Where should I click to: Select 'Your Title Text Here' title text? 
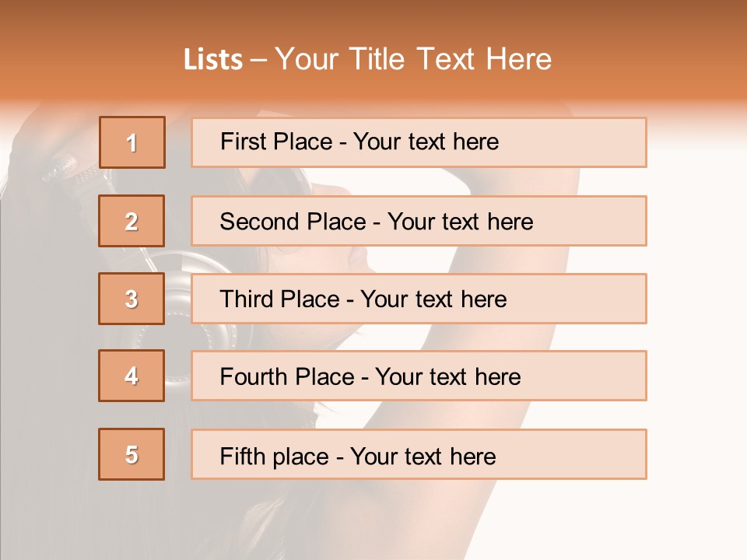pyautogui.click(x=413, y=60)
